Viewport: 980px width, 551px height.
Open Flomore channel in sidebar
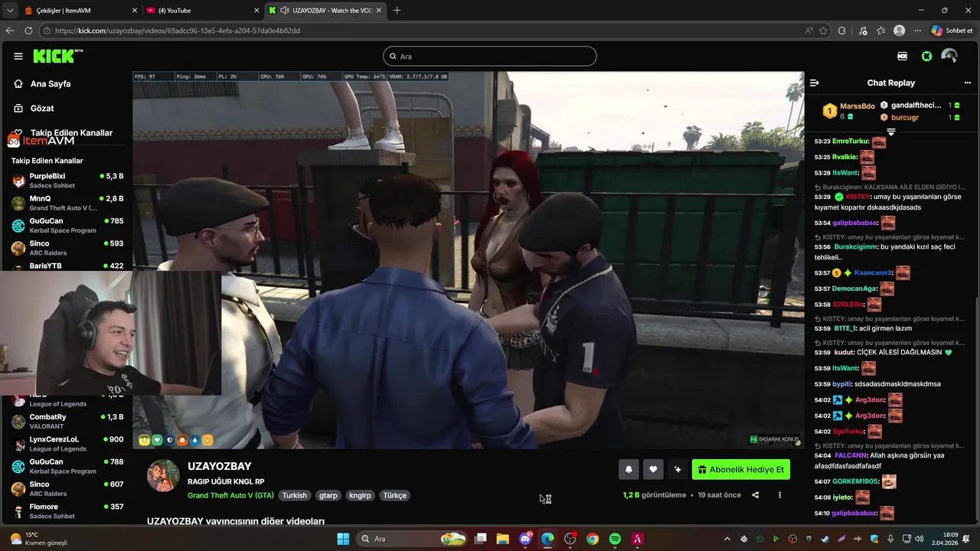(x=67, y=510)
